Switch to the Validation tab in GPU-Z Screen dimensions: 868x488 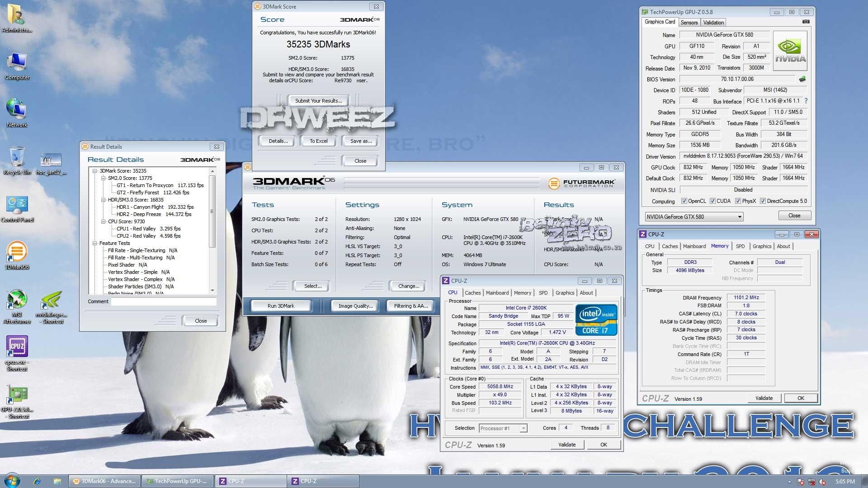(x=713, y=22)
